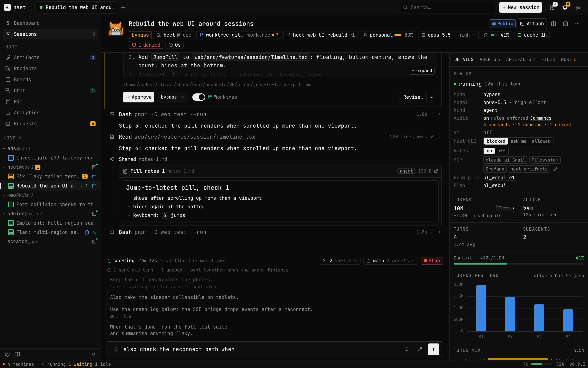Set heet CLI to allowed
Viewport: 588px width, 368px height.
(x=541, y=141)
